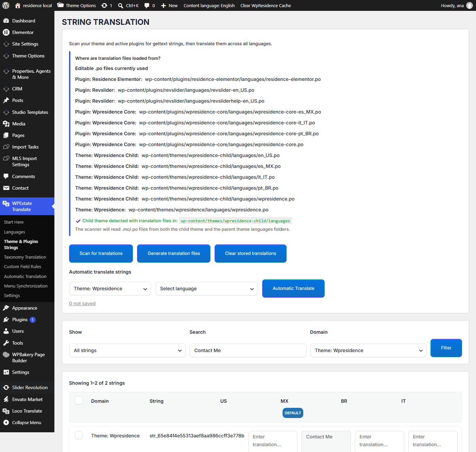This screenshot has height=452, width=476.
Task: Click the Media library icon
Action: point(6,124)
